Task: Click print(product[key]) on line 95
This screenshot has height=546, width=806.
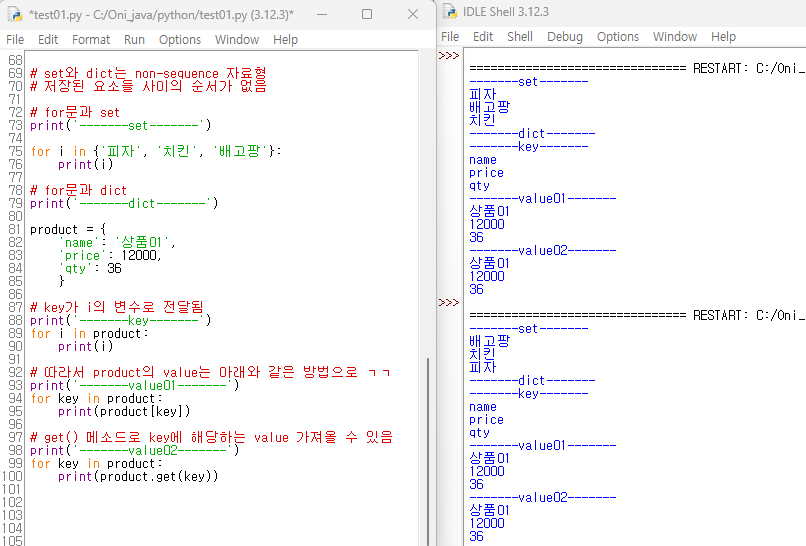Action: pyautogui.click(x=124, y=411)
